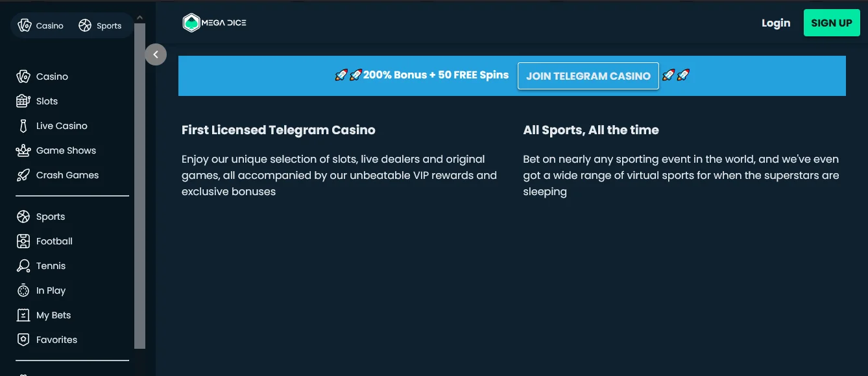
Task: Switch to the Casino tab at top
Action: tap(41, 26)
